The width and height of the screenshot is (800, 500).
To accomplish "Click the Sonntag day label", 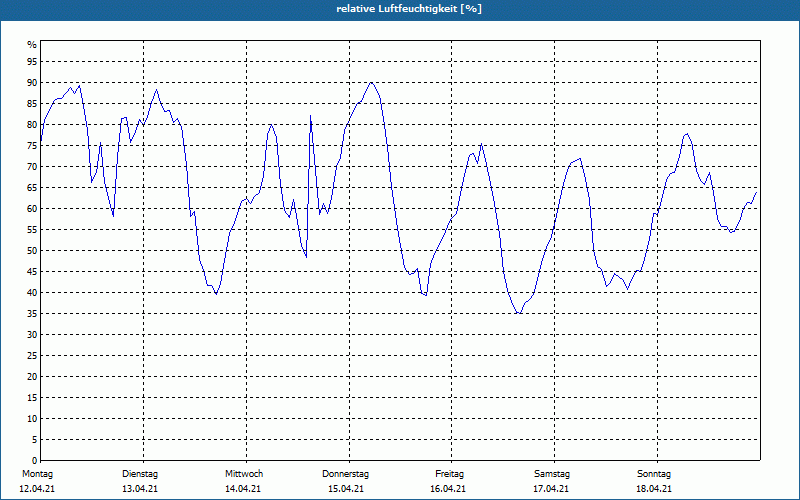I will pos(654,474).
